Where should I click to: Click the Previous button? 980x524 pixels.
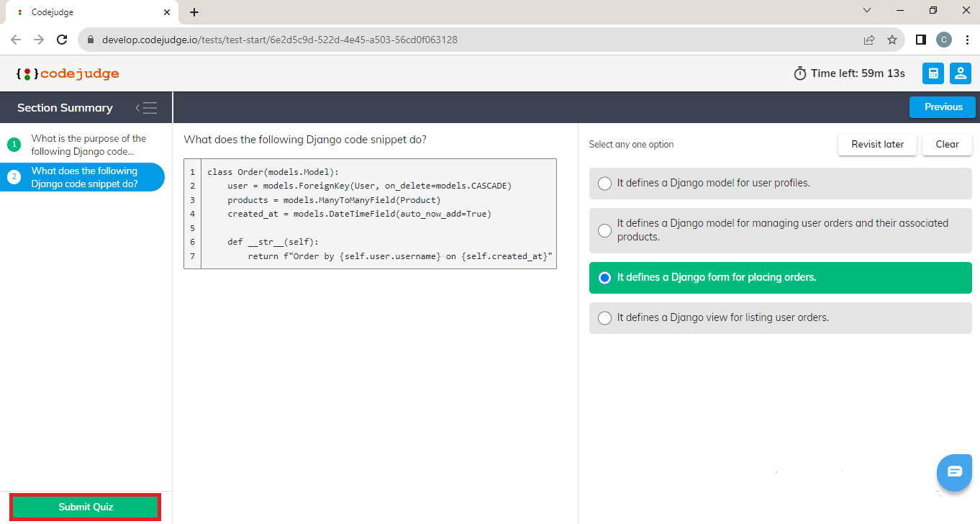(x=943, y=107)
